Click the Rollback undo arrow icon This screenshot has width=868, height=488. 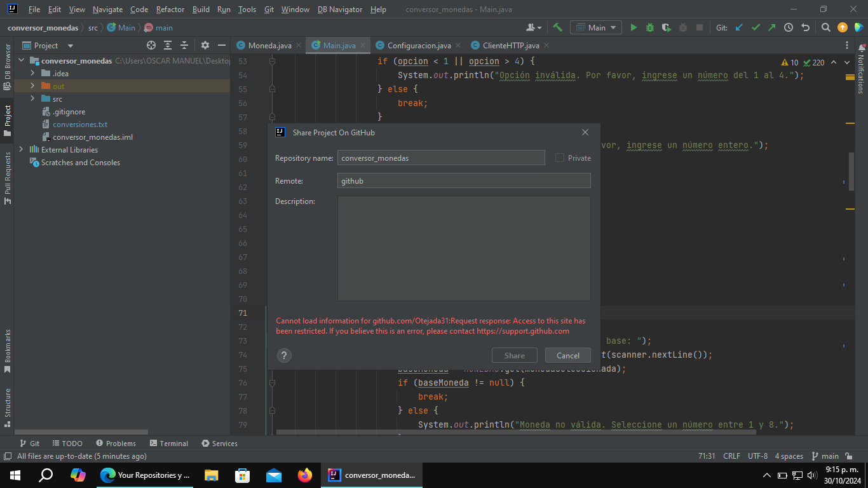tap(805, 27)
